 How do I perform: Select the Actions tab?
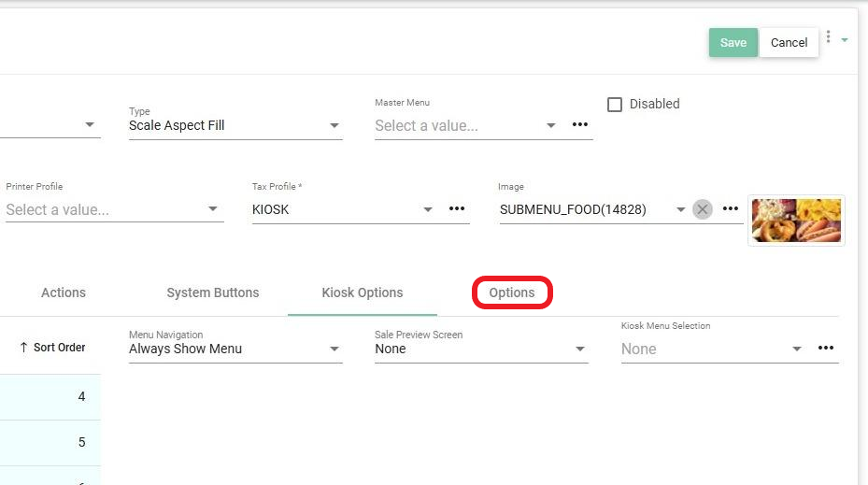click(64, 292)
